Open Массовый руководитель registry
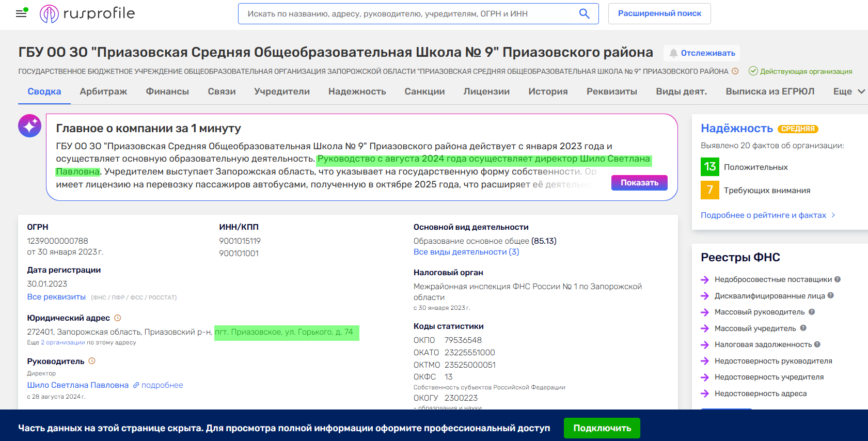868x441 pixels. tap(760, 312)
